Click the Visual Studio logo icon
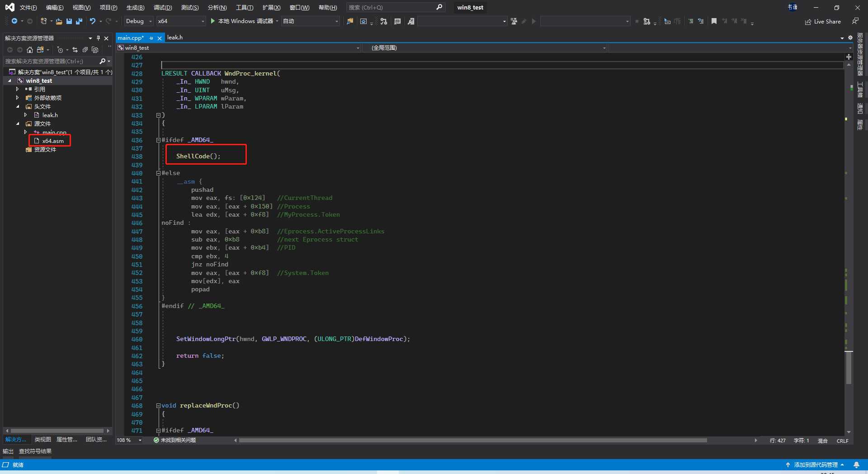Image resolution: width=868 pixels, height=474 pixels. (9, 7)
